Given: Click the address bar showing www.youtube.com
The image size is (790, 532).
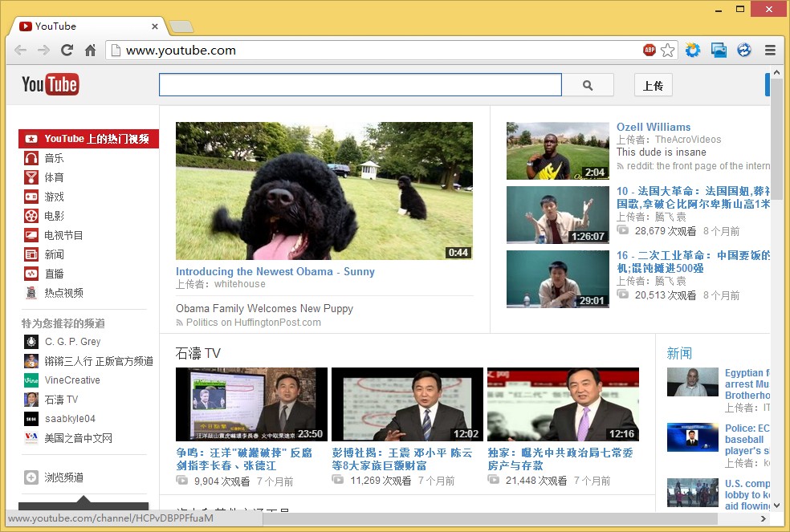Looking at the screenshot, I should (x=373, y=51).
